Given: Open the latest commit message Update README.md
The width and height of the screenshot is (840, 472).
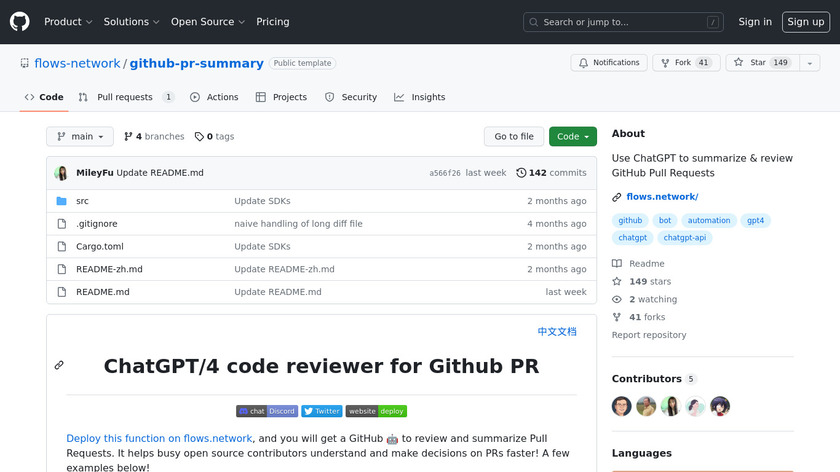Looking at the screenshot, I should coord(160,173).
